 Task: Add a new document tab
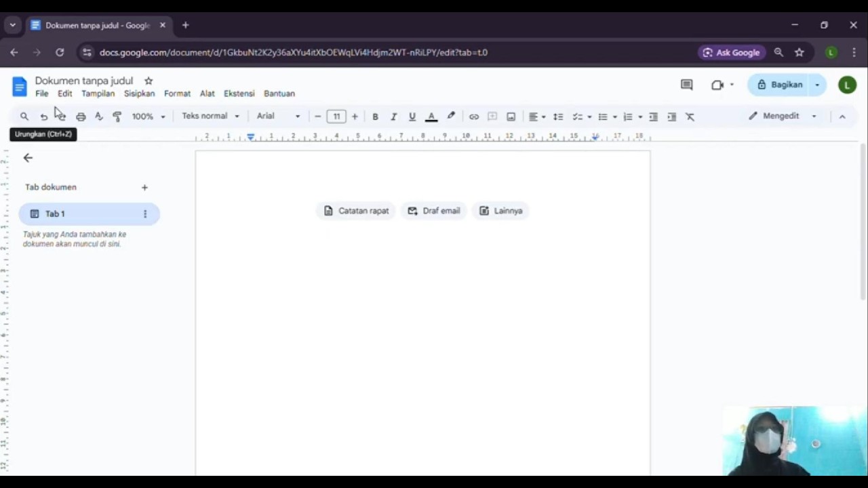(144, 187)
